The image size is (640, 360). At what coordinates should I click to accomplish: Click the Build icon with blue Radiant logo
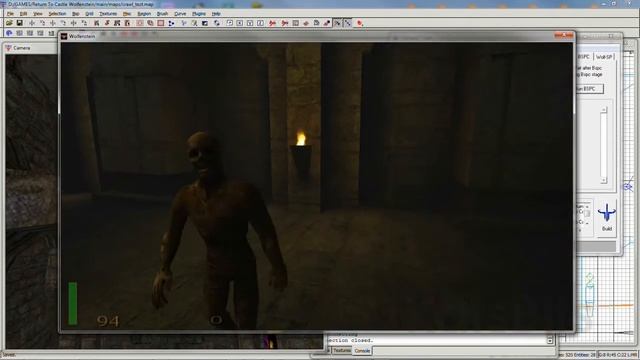607,217
